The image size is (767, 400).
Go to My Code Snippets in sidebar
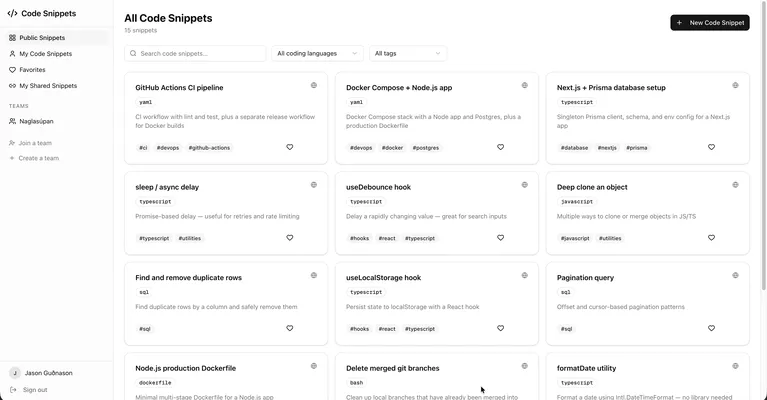tap(46, 54)
